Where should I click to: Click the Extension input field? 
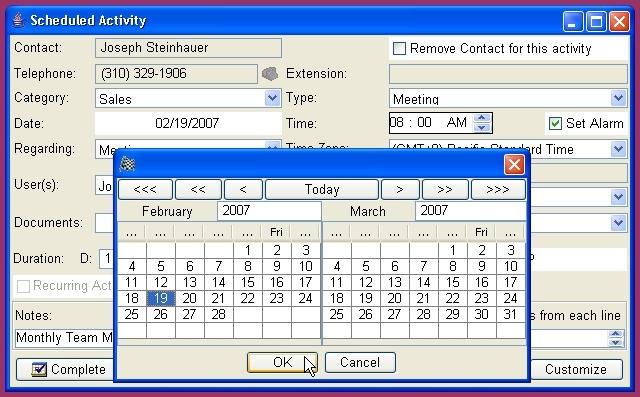pyautogui.click(x=508, y=74)
